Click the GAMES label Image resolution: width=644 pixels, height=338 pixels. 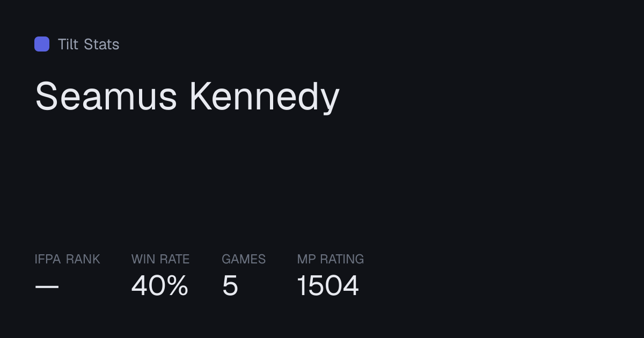click(244, 259)
